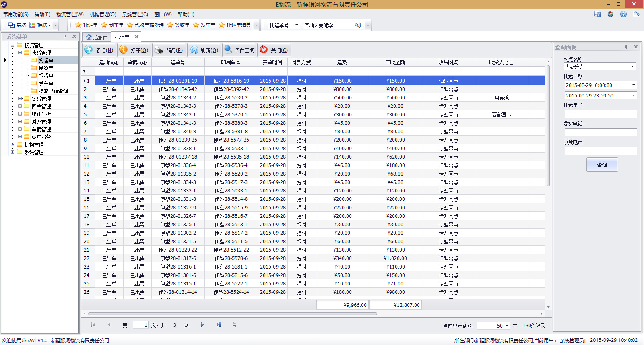Click the search magnifier in keyword box
Viewport: 644px width, 345px height.
(x=357, y=25)
